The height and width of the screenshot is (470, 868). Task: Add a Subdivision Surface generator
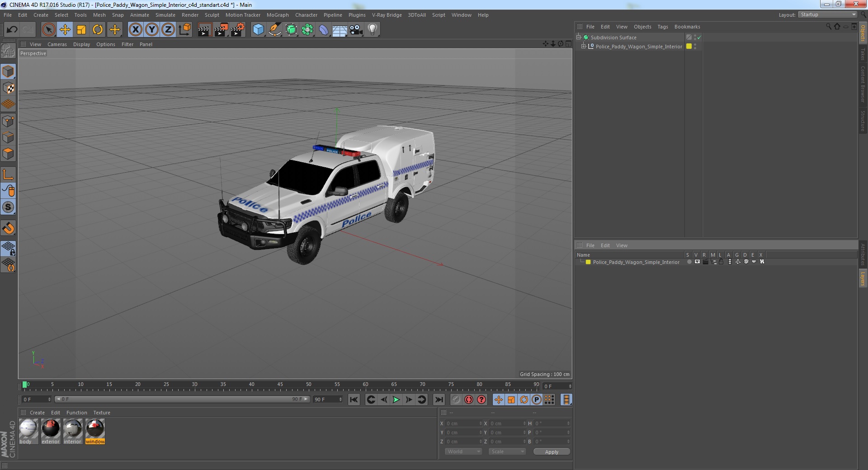(x=291, y=30)
